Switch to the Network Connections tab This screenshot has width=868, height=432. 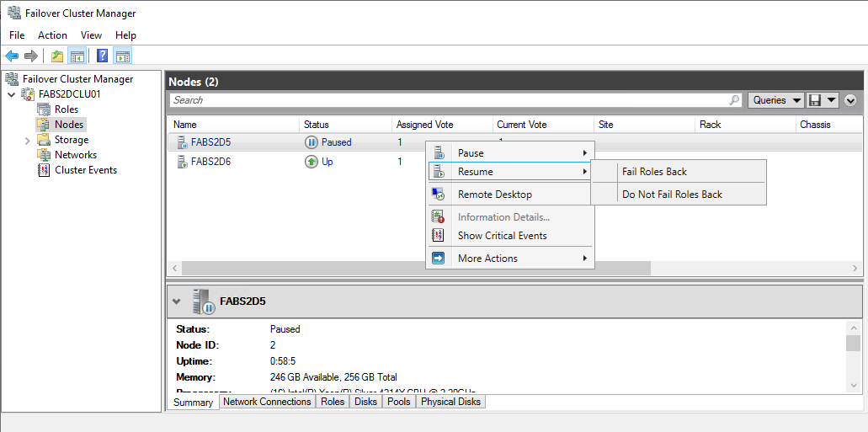tap(267, 403)
